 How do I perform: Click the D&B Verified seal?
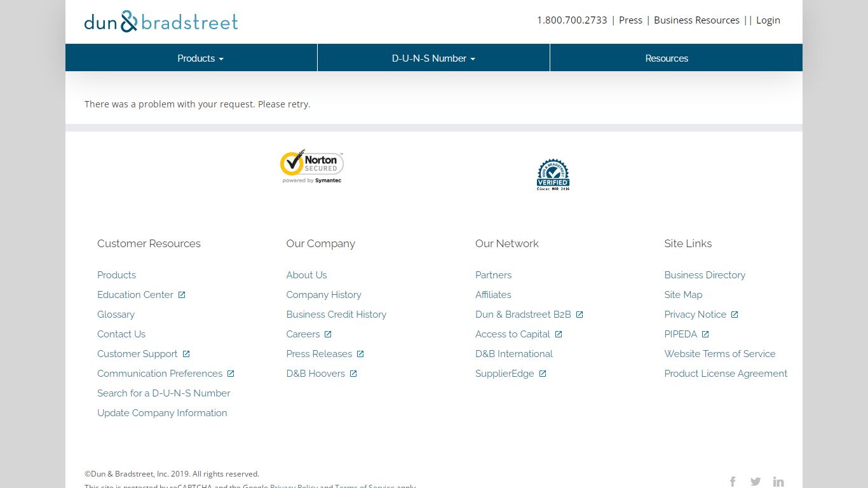click(x=553, y=175)
